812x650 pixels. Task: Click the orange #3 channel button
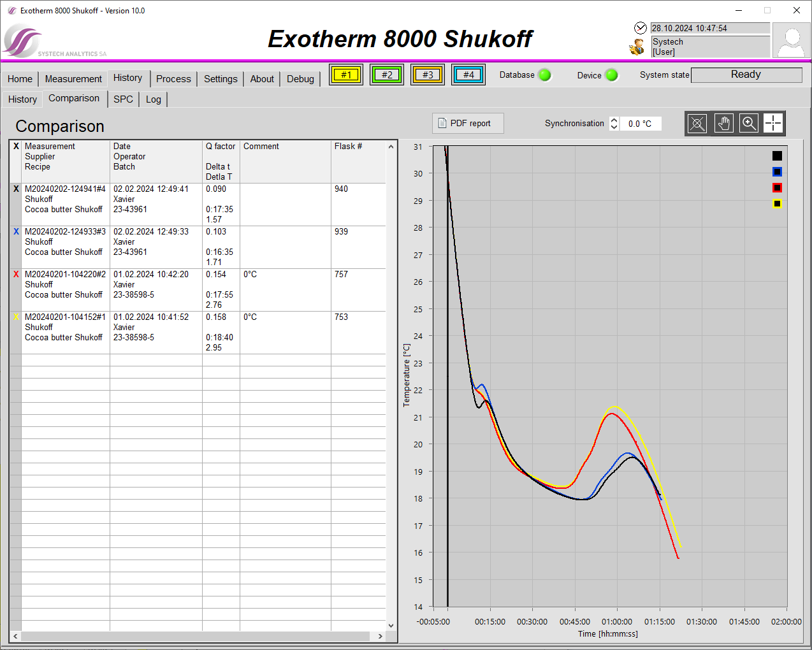[428, 75]
